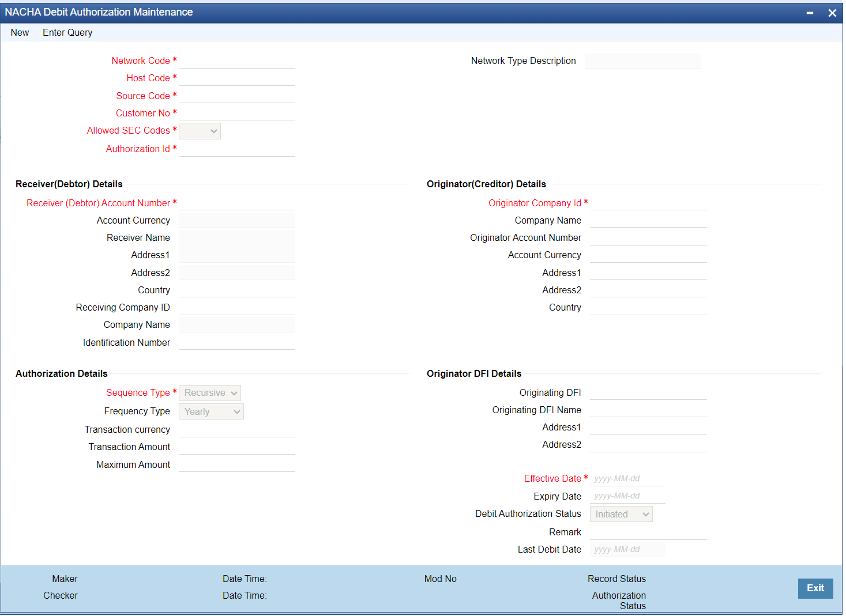Select the originator Company Name field

coord(648,220)
